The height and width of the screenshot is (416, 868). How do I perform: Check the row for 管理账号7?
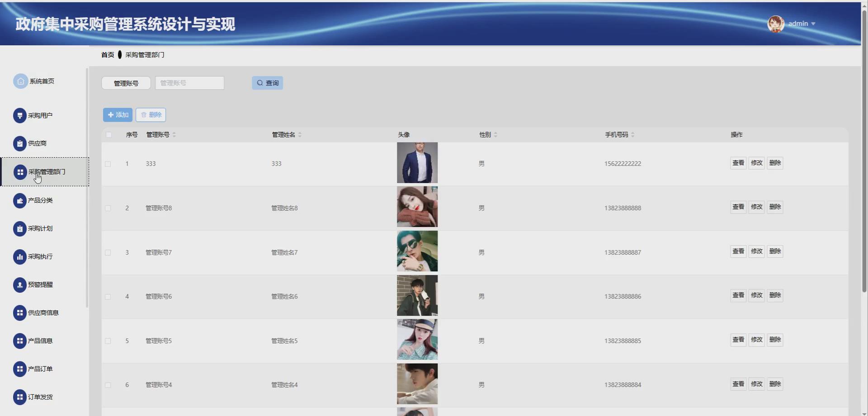(108, 252)
